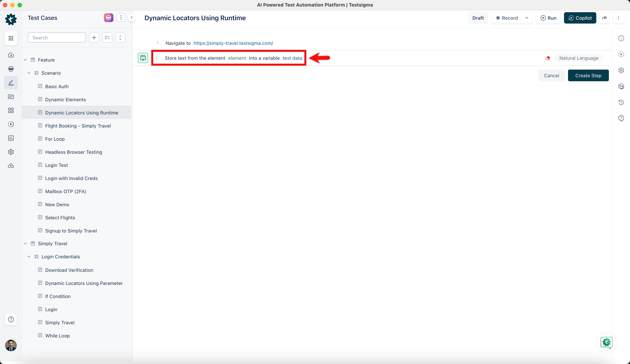The width and height of the screenshot is (630, 364).
Task: Open the Record options dropdown arrow
Action: 527,18
